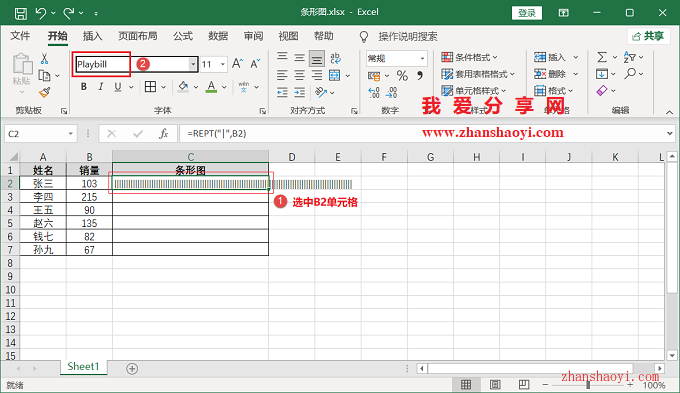Align text to bottom of cell

[317, 58]
